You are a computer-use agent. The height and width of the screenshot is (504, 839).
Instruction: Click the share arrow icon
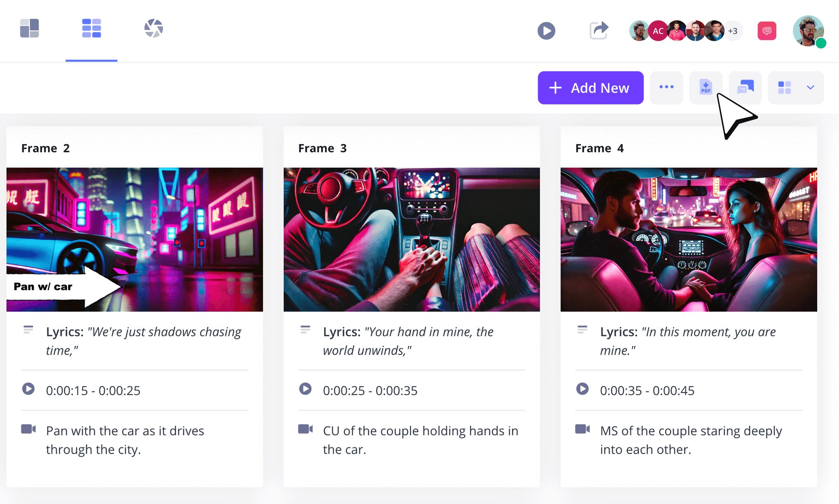click(x=599, y=31)
